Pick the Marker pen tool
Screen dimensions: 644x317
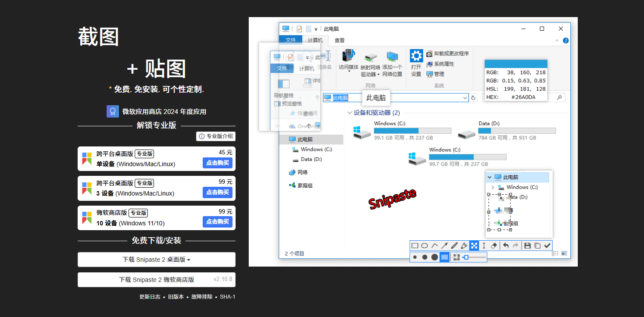click(x=464, y=246)
